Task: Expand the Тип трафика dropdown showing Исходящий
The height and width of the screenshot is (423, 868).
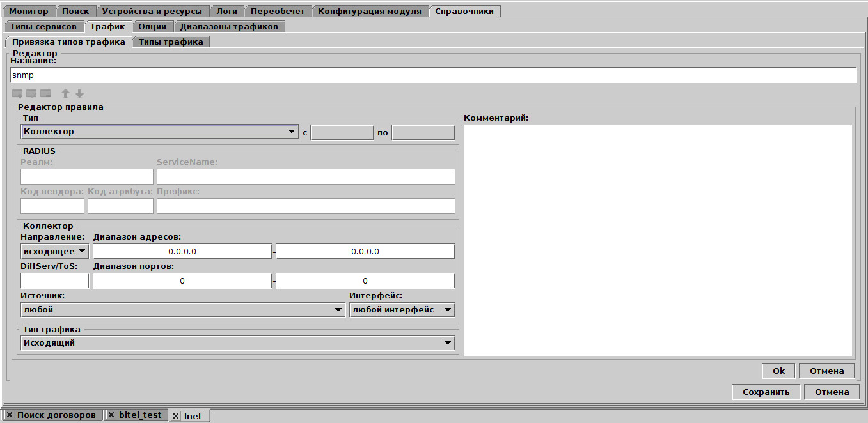Action: [449, 342]
